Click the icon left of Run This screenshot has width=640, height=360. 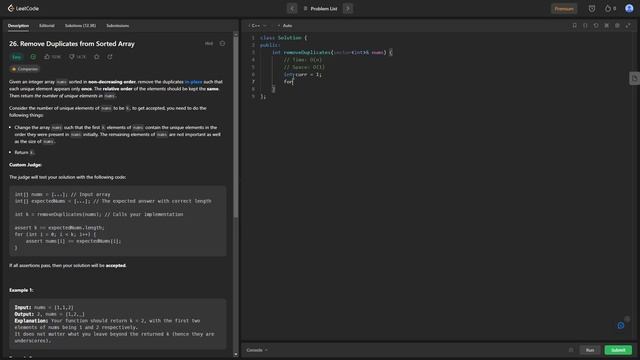[571, 350]
